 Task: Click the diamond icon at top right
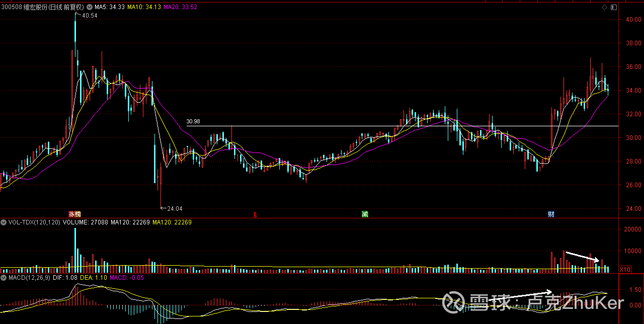point(604,7)
